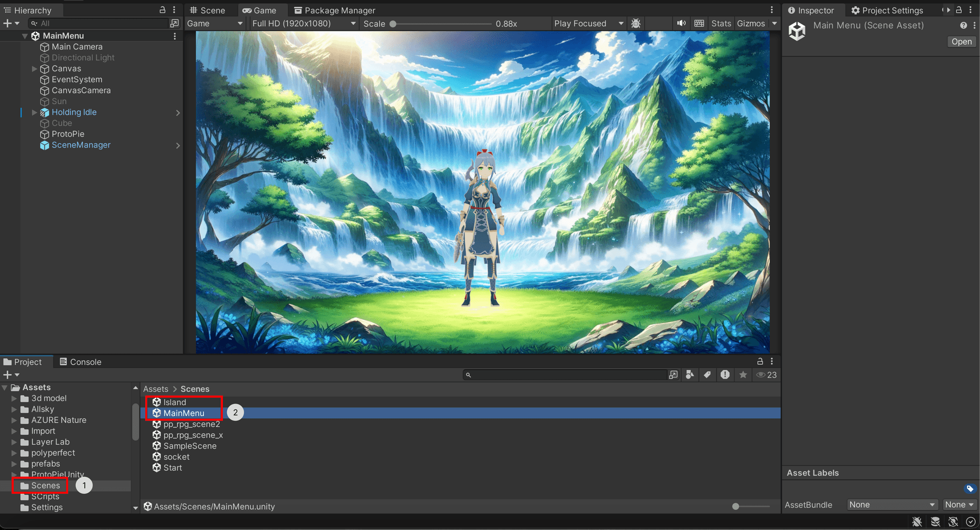Screen dimensions: 980x530
Task: Click the Assets breadcrumb in Project browser
Action: pyautogui.click(x=155, y=389)
